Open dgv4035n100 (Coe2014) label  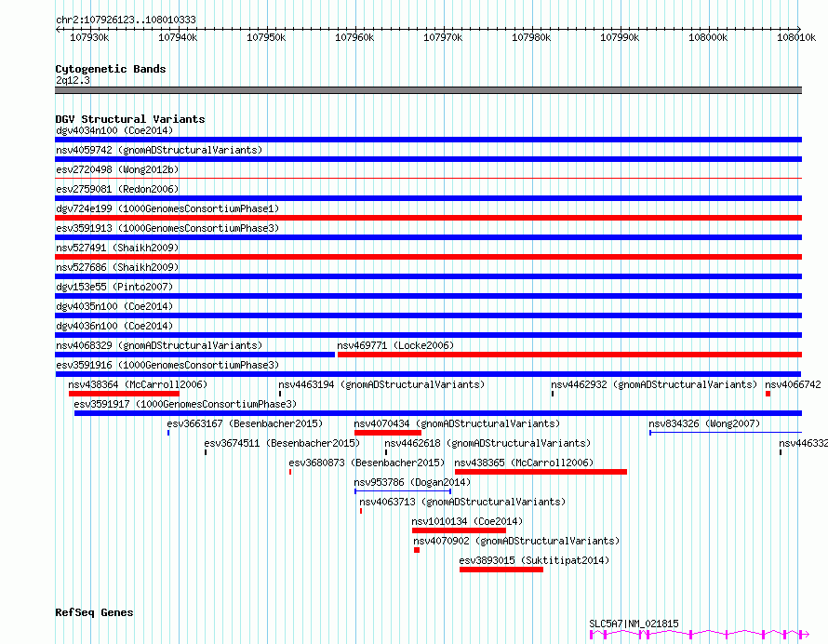tap(114, 306)
